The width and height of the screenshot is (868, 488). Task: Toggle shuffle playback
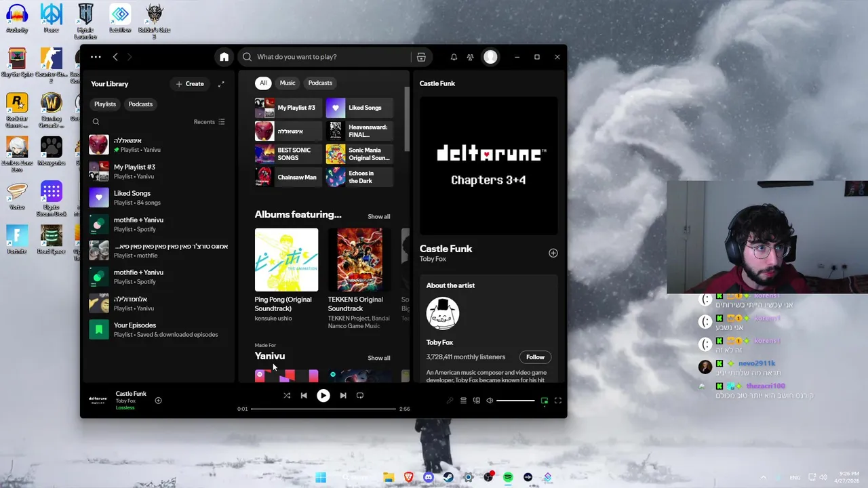[287, 395]
